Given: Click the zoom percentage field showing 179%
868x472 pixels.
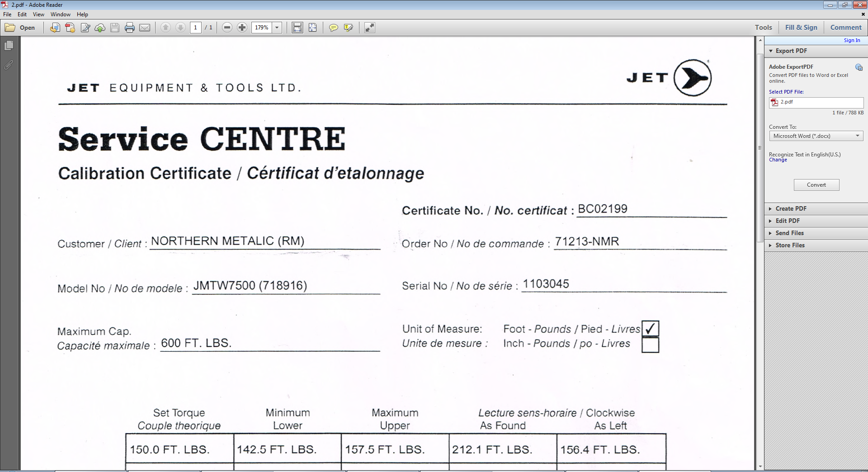Looking at the screenshot, I should (x=262, y=28).
